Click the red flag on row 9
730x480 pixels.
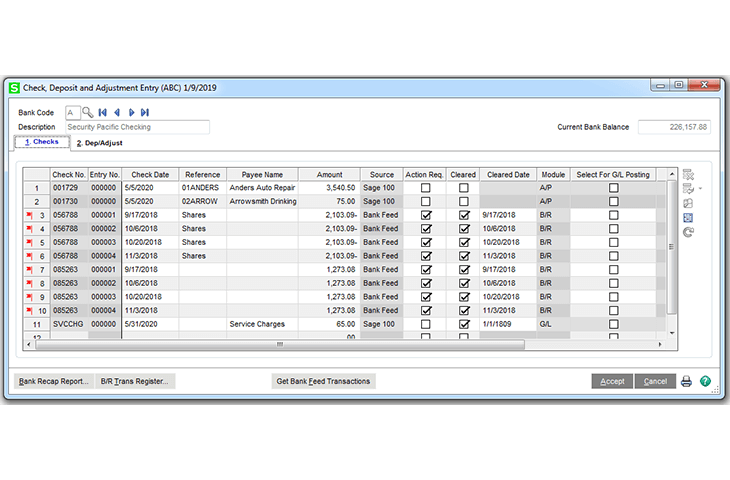point(29,297)
